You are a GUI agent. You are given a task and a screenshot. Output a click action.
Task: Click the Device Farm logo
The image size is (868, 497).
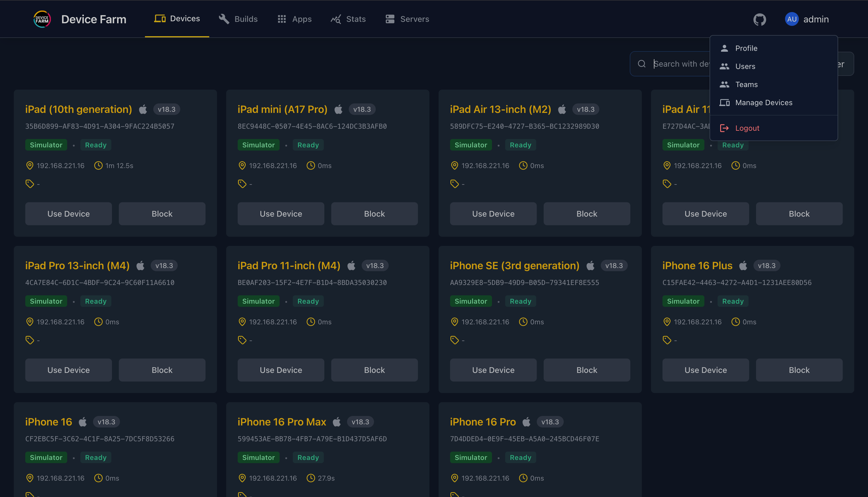(42, 19)
